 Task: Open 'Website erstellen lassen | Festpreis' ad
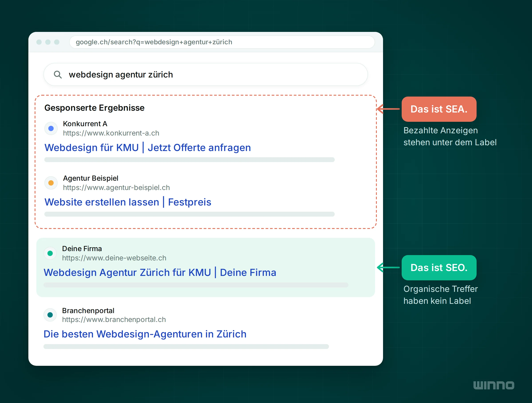pos(128,202)
